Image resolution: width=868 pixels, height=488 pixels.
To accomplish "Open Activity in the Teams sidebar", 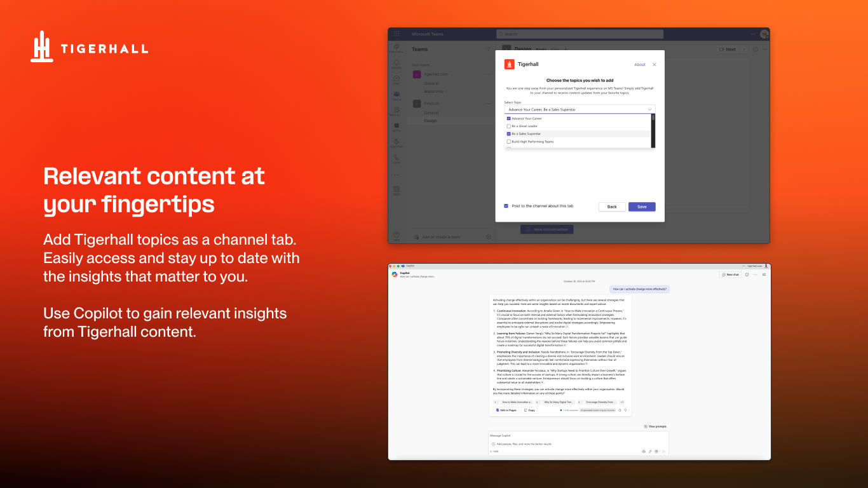I will [397, 64].
